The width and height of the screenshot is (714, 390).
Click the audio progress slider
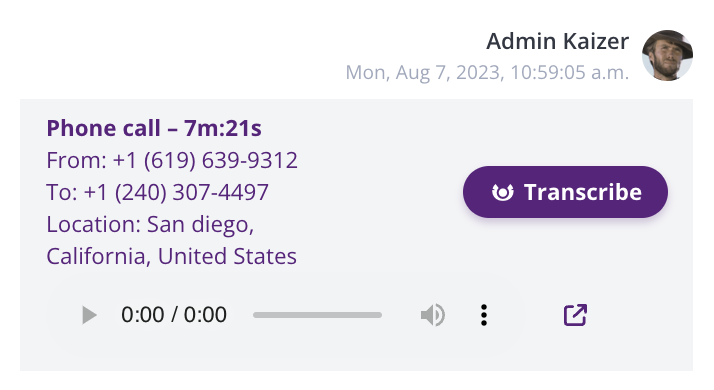317,315
